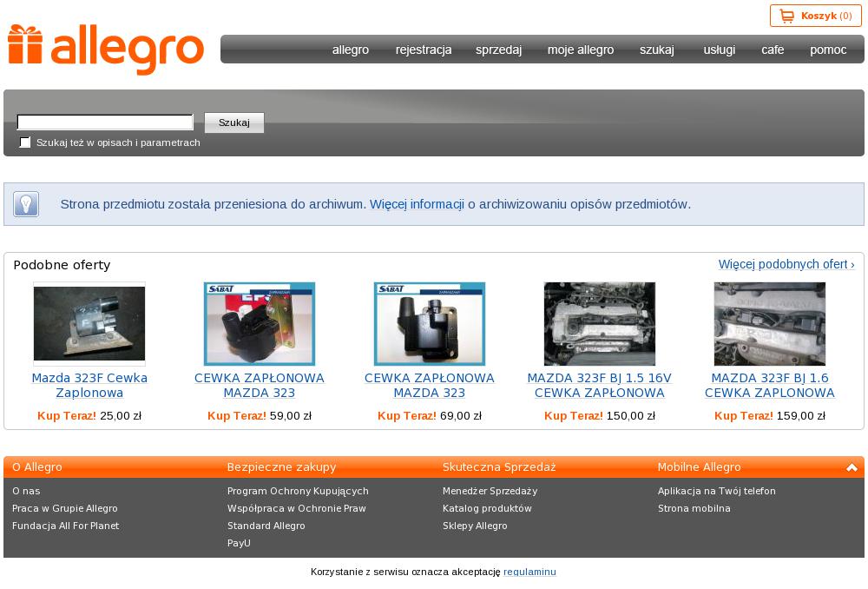This screenshot has height=589, width=868.
Task: Go to rejestracja in the top menu
Action: click(x=424, y=50)
